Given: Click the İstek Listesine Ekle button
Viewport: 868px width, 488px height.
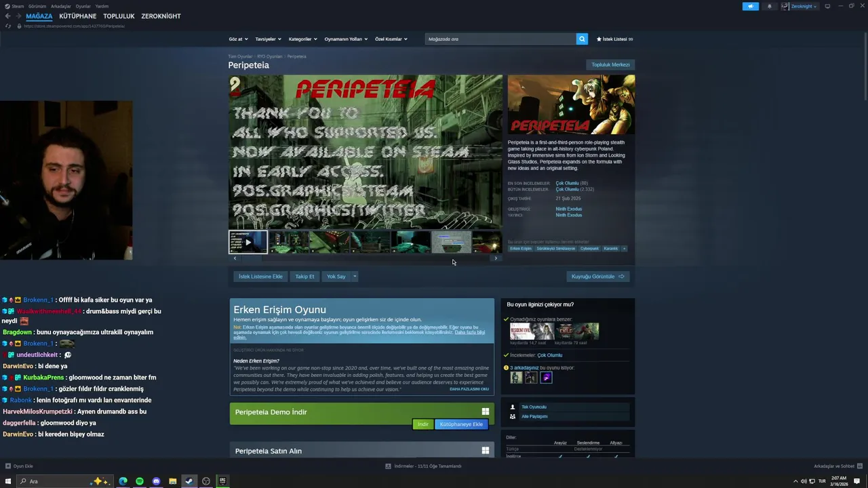Looking at the screenshot, I should [260, 276].
